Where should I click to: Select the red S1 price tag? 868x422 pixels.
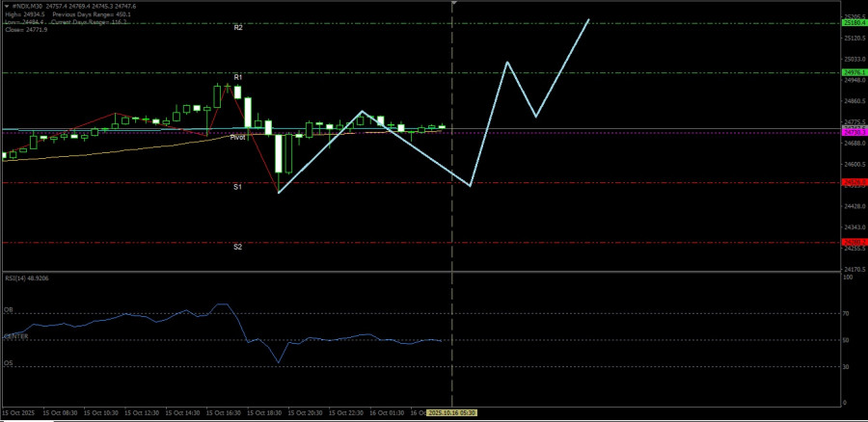[x=854, y=182]
